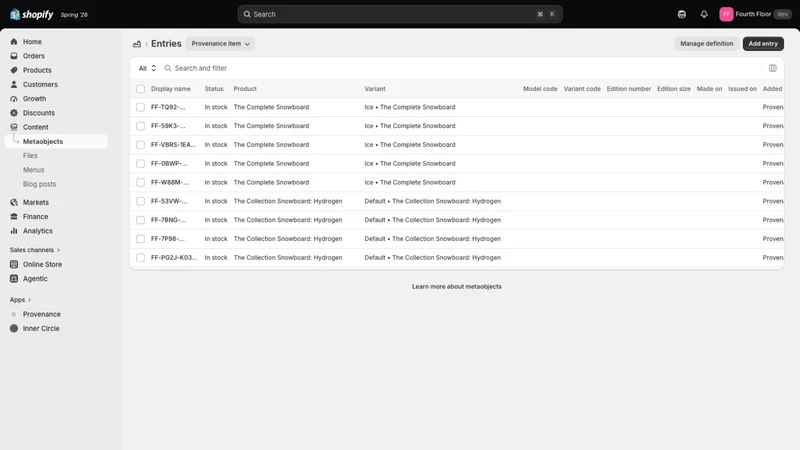Go to Discounts in sidebar
Image resolution: width=800 pixels, height=450 pixels.
coord(39,113)
